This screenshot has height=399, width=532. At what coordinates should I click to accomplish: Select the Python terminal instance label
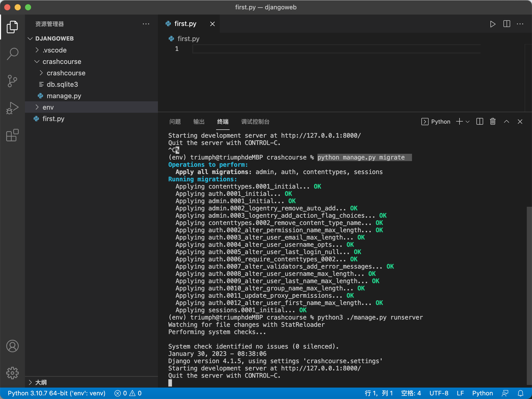[x=436, y=122]
